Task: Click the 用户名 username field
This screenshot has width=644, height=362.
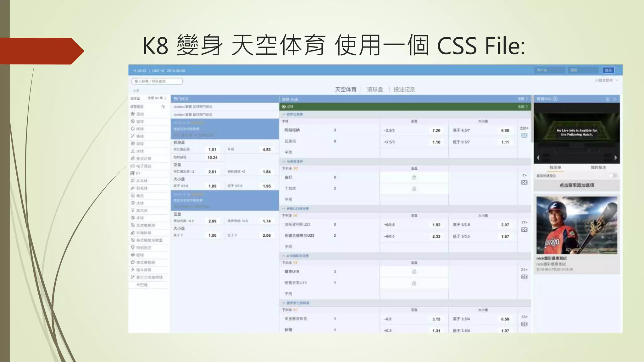Action: [x=550, y=70]
